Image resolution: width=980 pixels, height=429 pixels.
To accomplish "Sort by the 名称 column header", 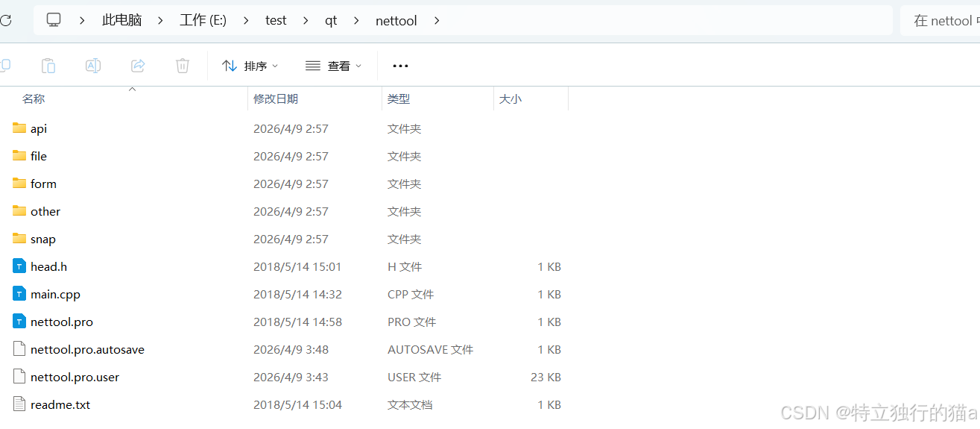I will 34,98.
